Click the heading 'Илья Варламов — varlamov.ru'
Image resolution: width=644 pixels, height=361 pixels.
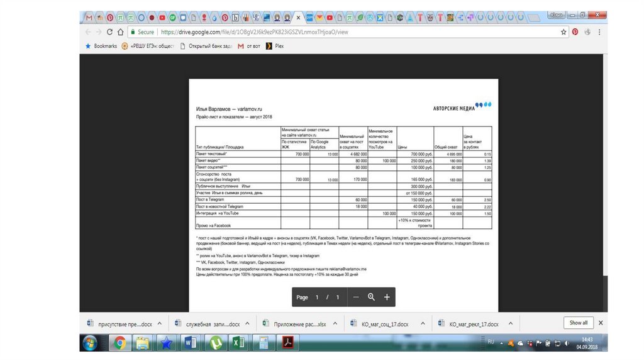(x=229, y=109)
